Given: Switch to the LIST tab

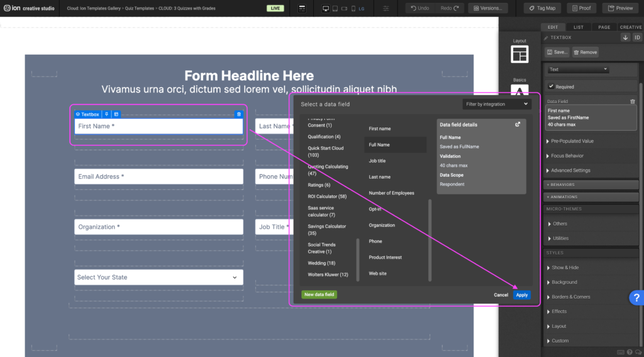Looking at the screenshot, I should [x=579, y=27].
